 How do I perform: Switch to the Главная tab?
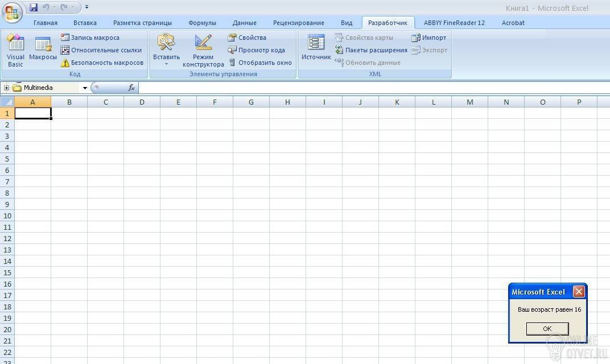45,23
